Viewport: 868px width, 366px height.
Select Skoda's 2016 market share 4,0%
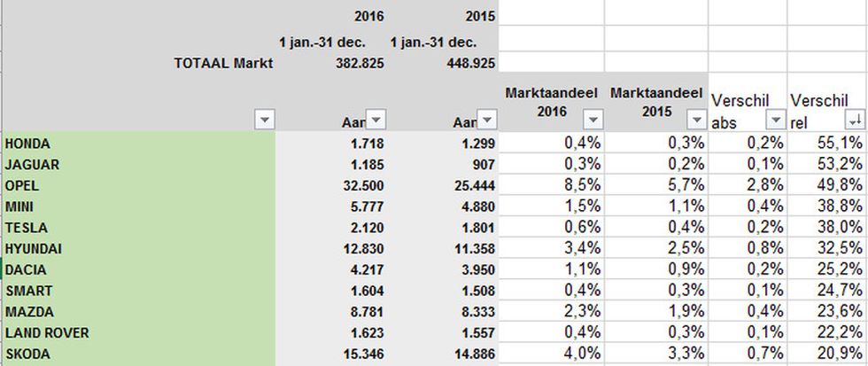click(x=583, y=354)
